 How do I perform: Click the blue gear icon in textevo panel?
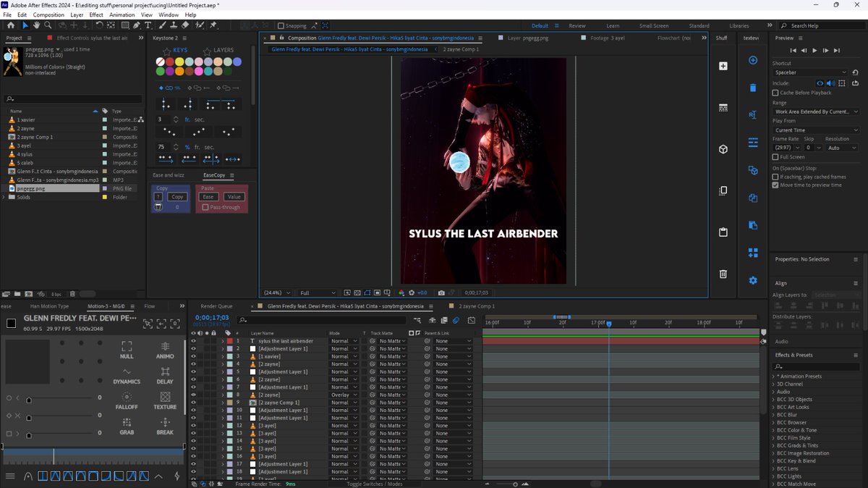tap(753, 280)
